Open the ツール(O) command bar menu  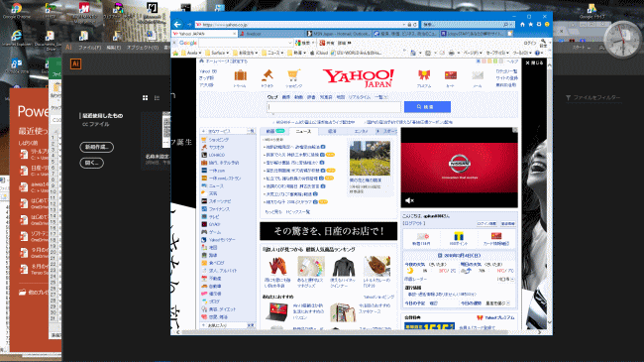522,54
